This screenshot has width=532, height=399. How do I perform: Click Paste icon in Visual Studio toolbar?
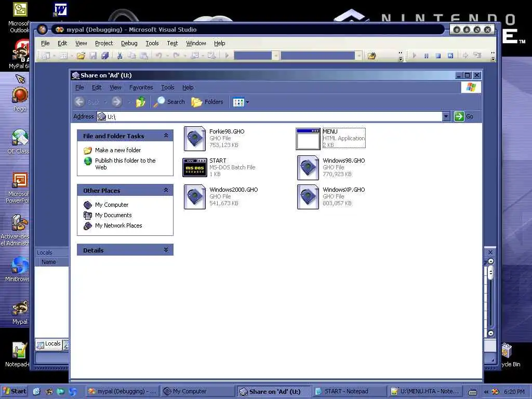[144, 55]
